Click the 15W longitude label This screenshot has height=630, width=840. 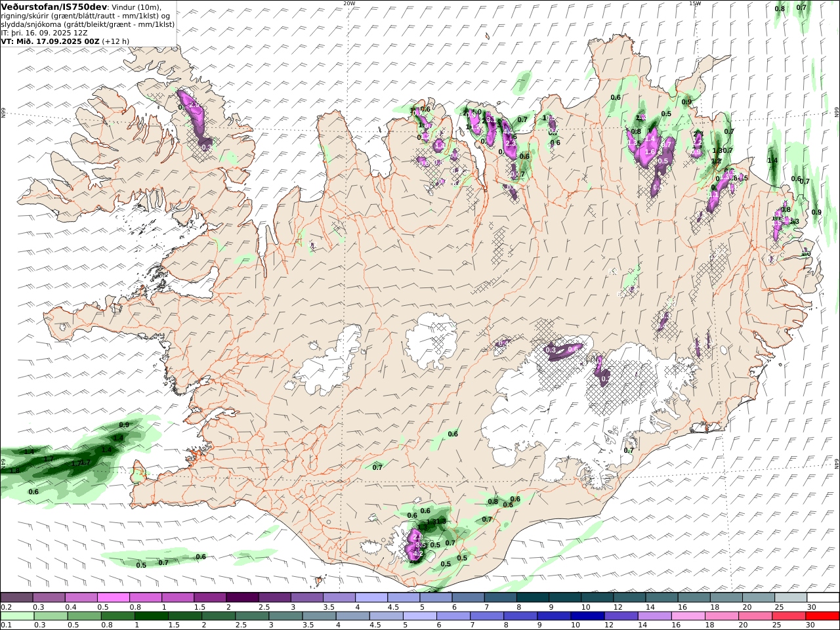pos(695,3)
